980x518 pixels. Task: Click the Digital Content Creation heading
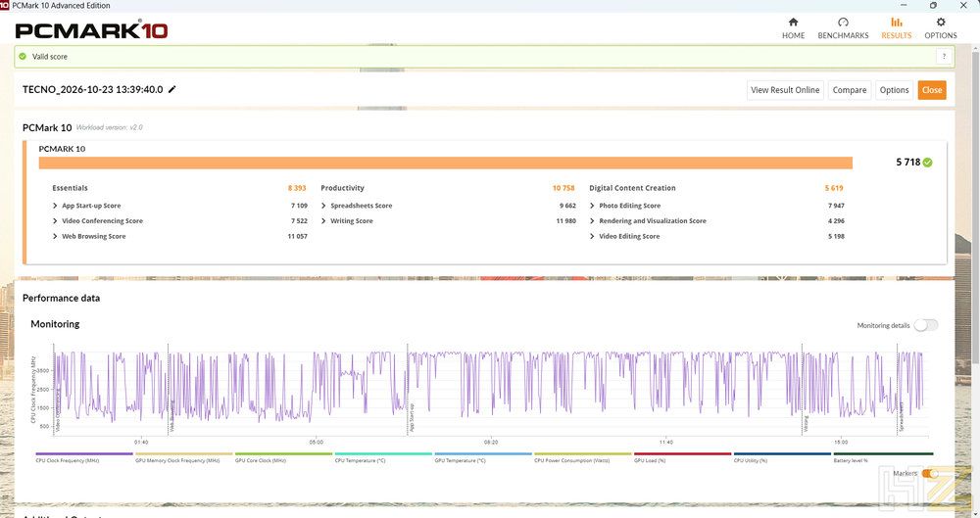coord(632,188)
